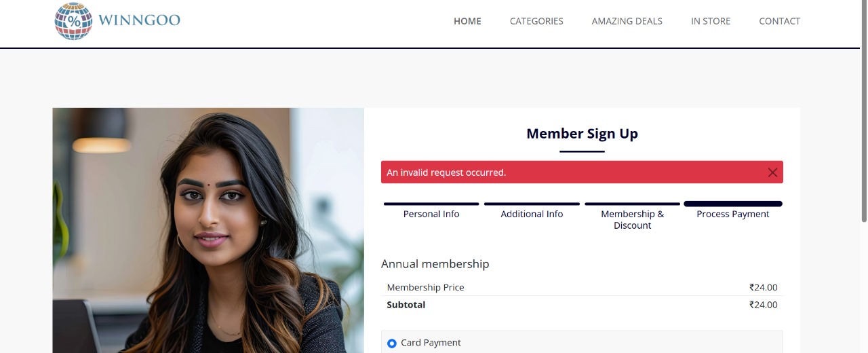Go to the Membership & Discount step
This screenshot has width=868, height=353.
pyautogui.click(x=632, y=219)
